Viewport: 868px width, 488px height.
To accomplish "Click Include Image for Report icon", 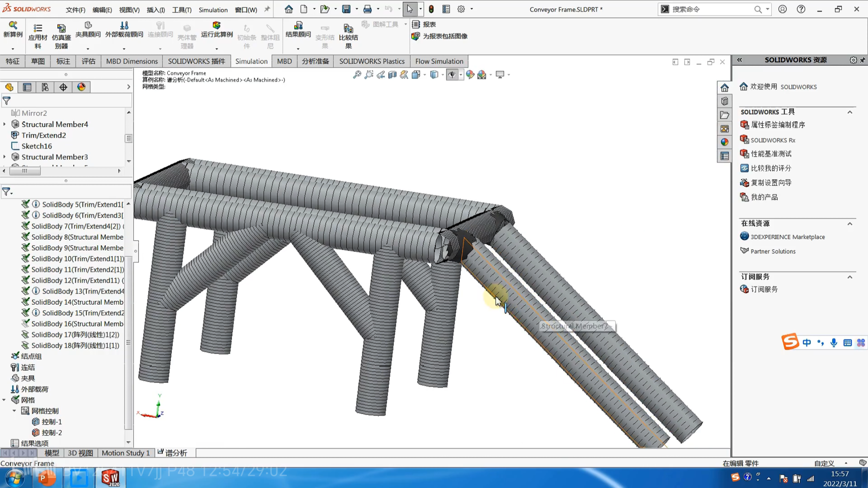I will pos(415,36).
